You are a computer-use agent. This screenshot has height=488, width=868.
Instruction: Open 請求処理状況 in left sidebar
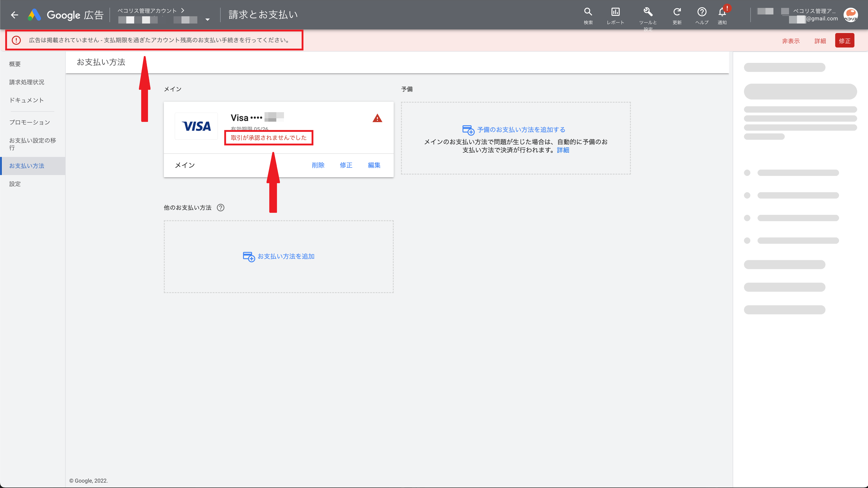tap(27, 82)
